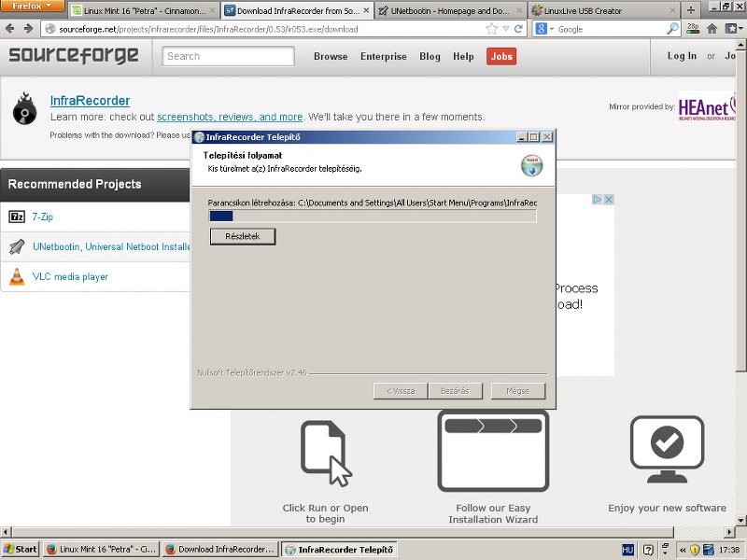This screenshot has height=560, width=747.
Task: Close the Linux Mint 16 Petra tab
Action: [x=213, y=10]
